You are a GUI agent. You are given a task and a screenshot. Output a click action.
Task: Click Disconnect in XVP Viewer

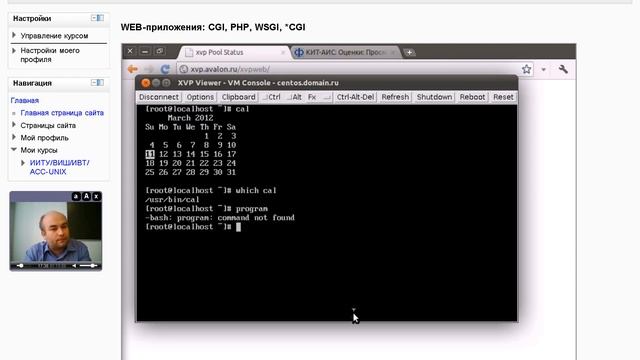point(159,97)
